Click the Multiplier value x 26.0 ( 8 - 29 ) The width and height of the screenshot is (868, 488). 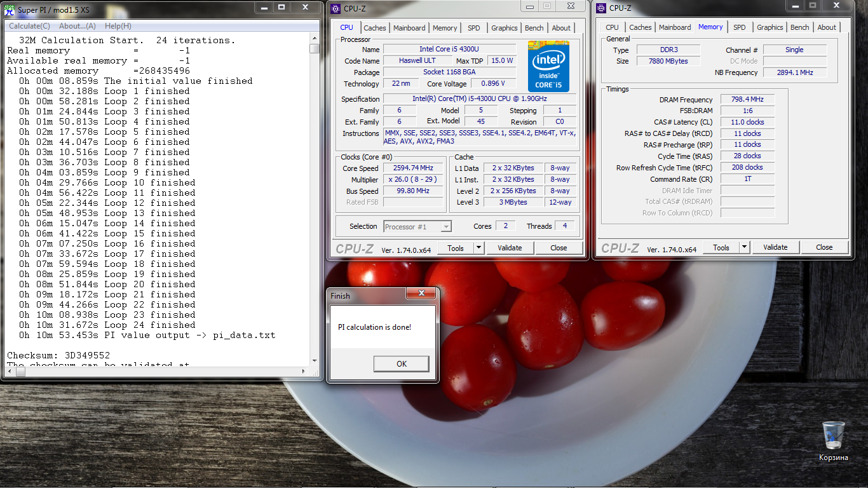(x=413, y=180)
